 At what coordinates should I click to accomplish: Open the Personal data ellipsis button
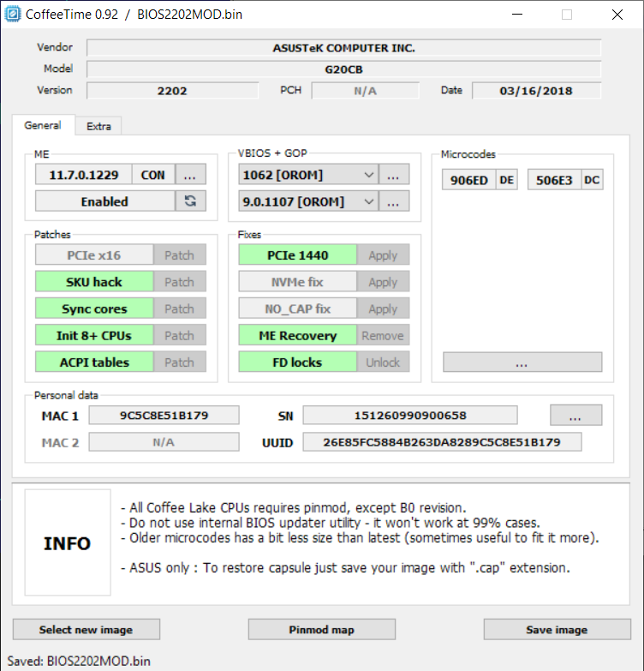click(575, 415)
